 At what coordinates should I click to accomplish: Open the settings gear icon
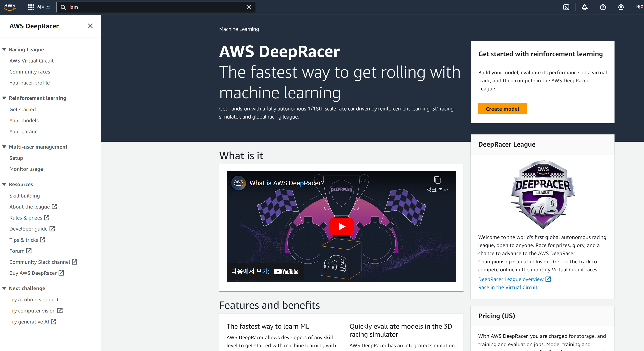(x=621, y=7)
